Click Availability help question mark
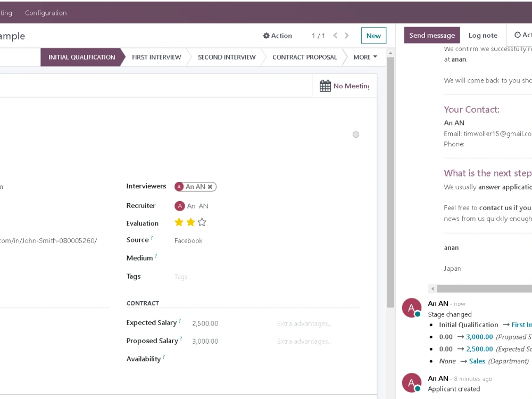Image resolution: width=532 pixels, height=399 pixels. point(164,356)
